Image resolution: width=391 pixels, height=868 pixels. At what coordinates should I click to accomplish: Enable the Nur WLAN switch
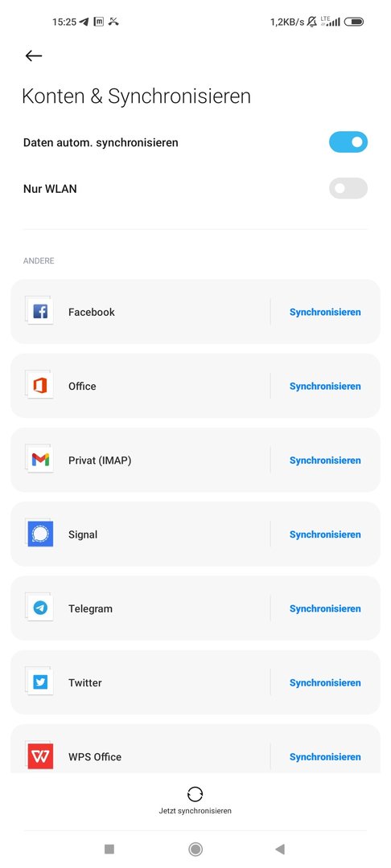348,188
